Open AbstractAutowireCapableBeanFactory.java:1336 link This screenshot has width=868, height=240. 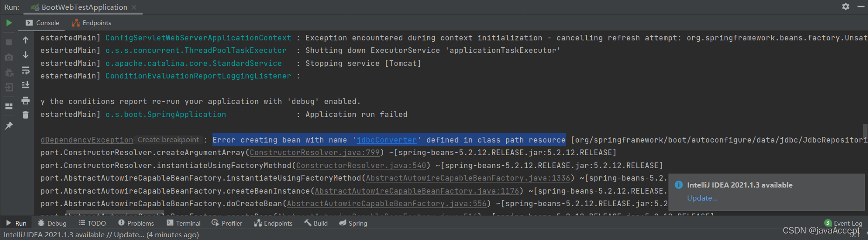[x=468, y=178]
